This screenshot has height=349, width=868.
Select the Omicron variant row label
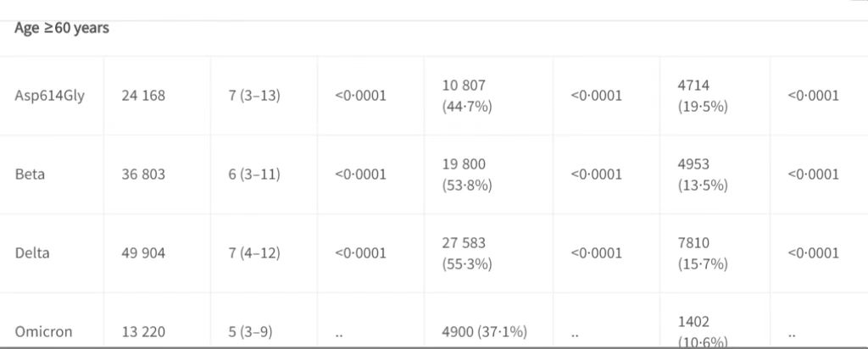coord(44,332)
